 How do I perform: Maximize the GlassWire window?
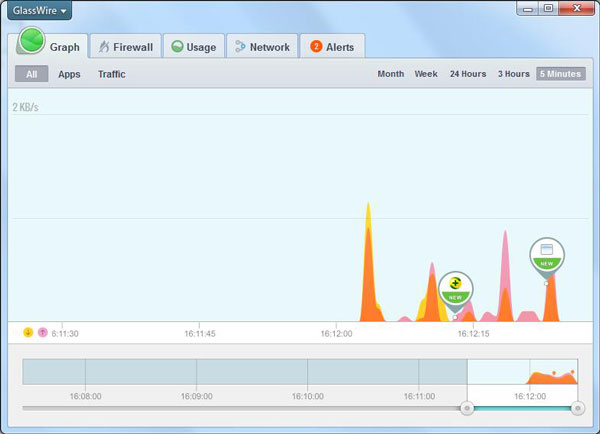(548, 8)
